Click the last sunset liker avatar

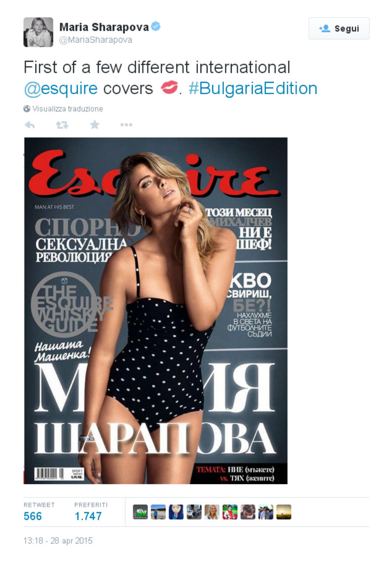[284, 512]
